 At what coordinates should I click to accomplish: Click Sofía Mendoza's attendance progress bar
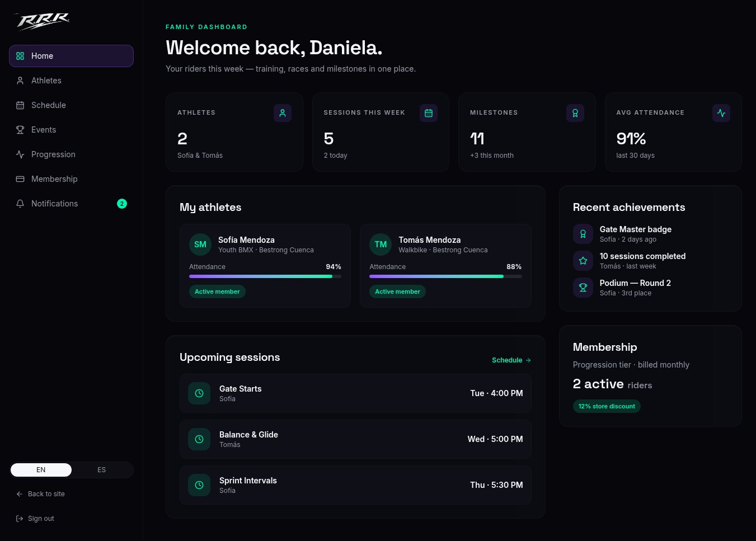point(265,276)
